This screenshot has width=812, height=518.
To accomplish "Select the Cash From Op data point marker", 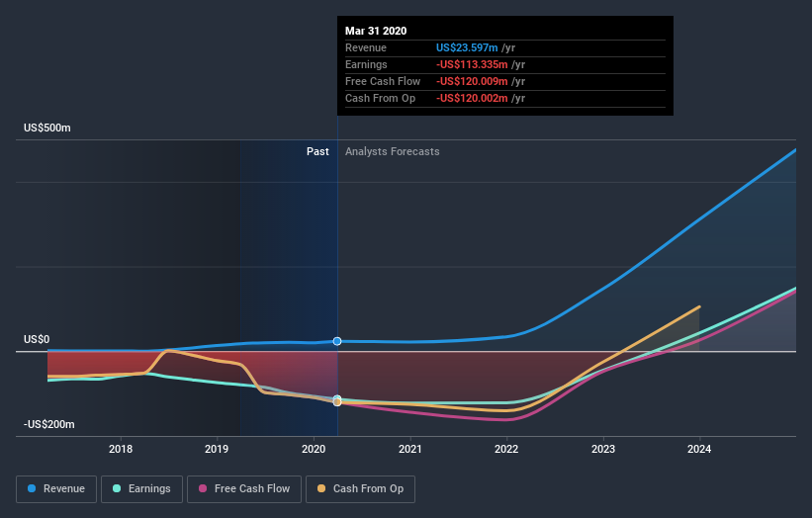I will [x=337, y=402].
